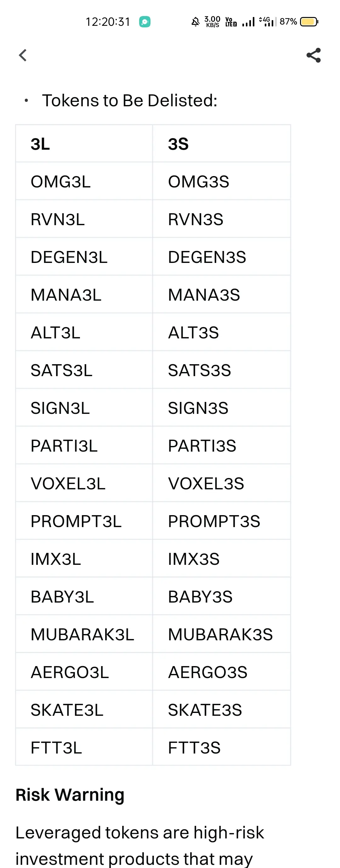The image size is (340, 868).
Task: Tap the Risk Warning heading
Action: click(70, 794)
